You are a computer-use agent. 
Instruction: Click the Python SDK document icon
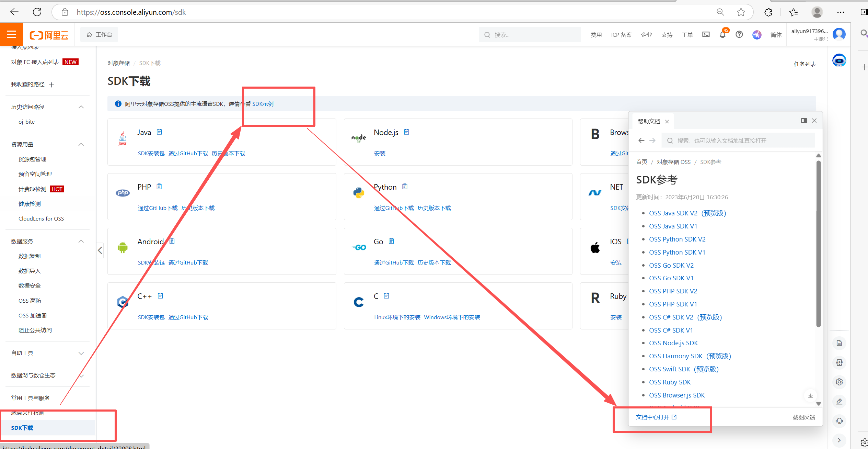pyautogui.click(x=405, y=187)
